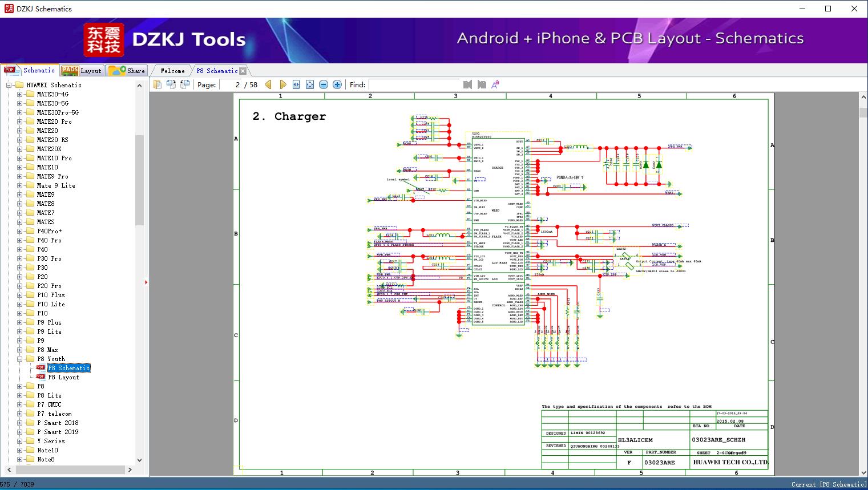Go to the next page arrow
868x490 pixels.
[x=282, y=84]
